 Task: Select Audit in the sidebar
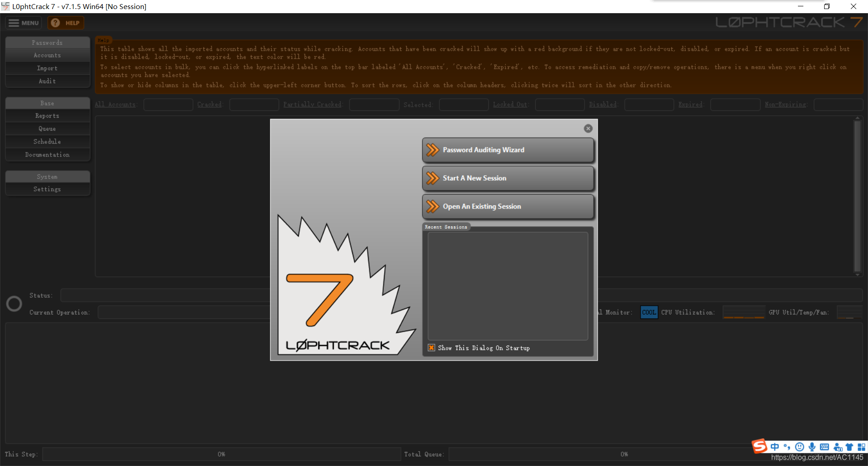pos(47,81)
